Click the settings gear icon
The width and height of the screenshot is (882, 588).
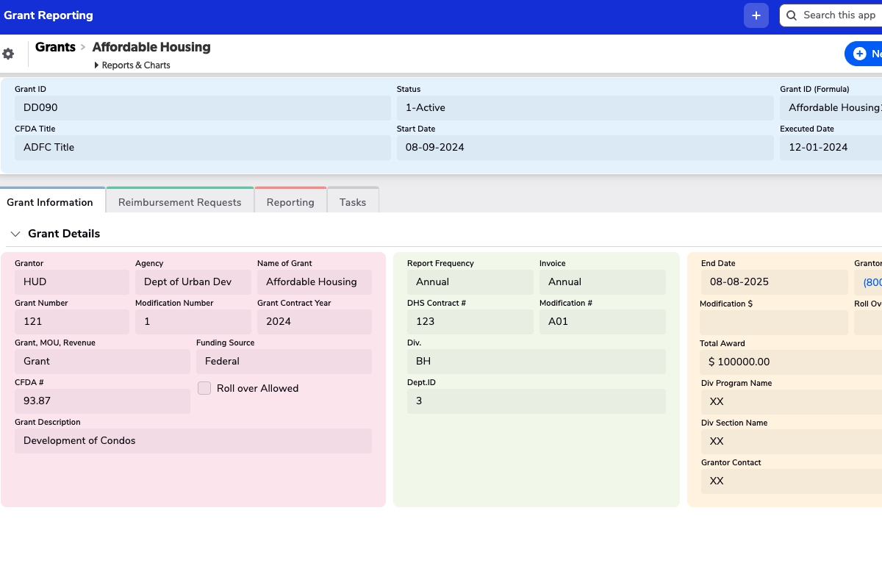click(x=8, y=54)
